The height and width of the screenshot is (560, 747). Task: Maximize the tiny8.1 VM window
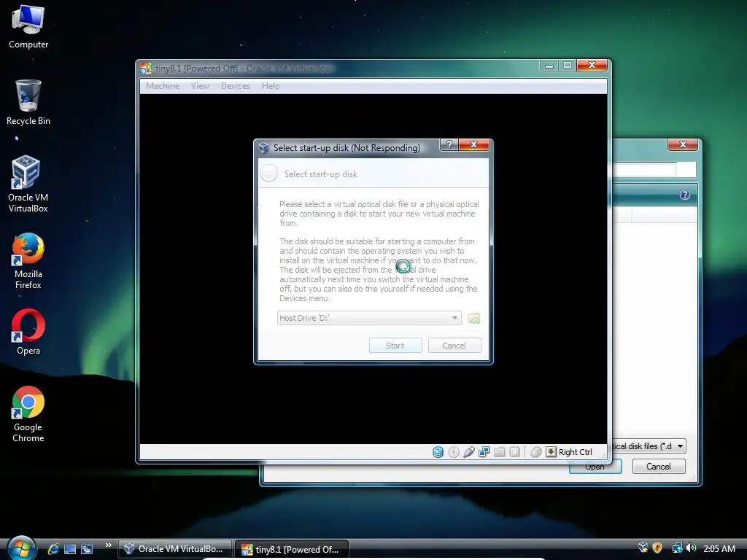point(568,66)
